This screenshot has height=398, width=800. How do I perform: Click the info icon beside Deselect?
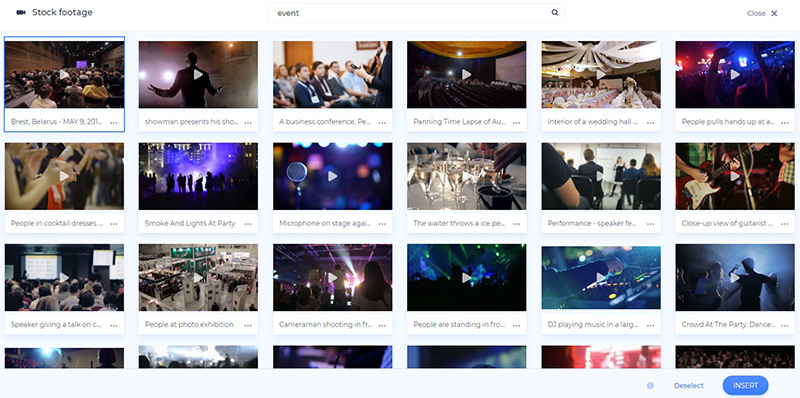[650, 386]
